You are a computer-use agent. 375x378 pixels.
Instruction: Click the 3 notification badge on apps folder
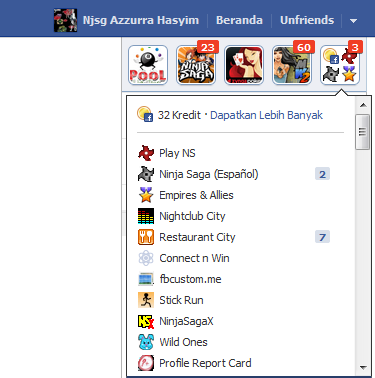(x=355, y=47)
